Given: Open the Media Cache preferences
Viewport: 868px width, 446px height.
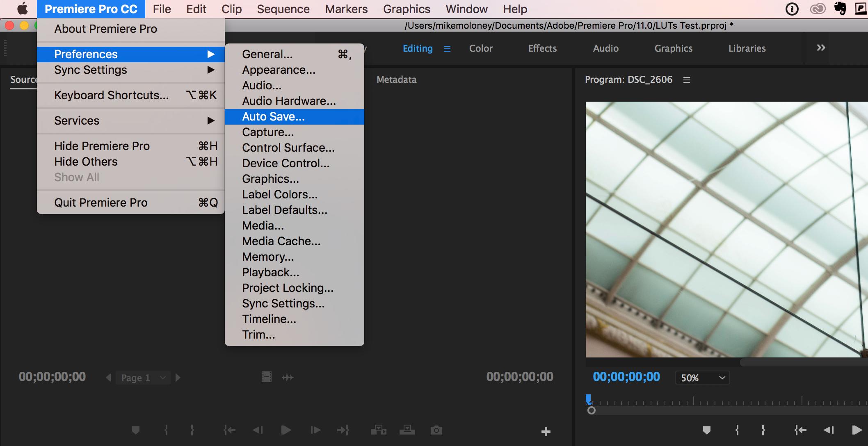Looking at the screenshot, I should pyautogui.click(x=294, y=241).
